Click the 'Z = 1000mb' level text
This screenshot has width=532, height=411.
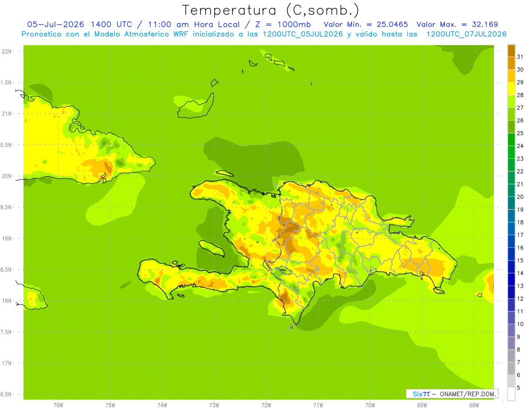[282, 24]
